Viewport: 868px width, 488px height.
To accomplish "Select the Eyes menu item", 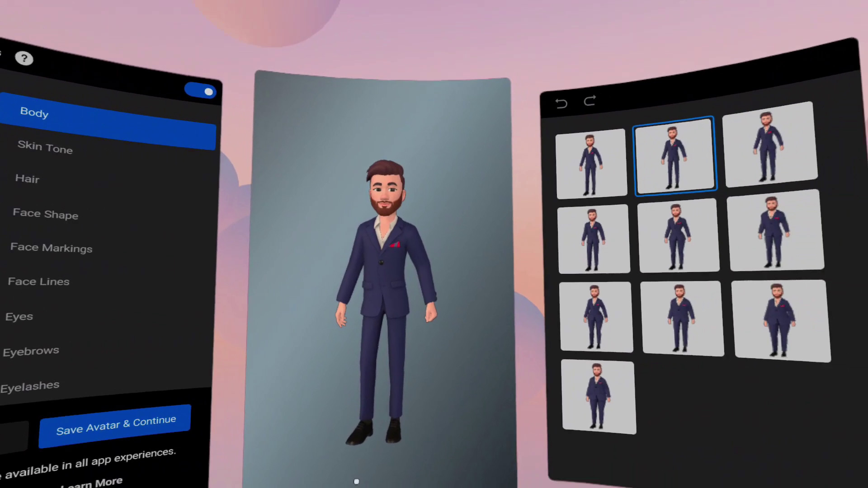I will [x=19, y=316].
